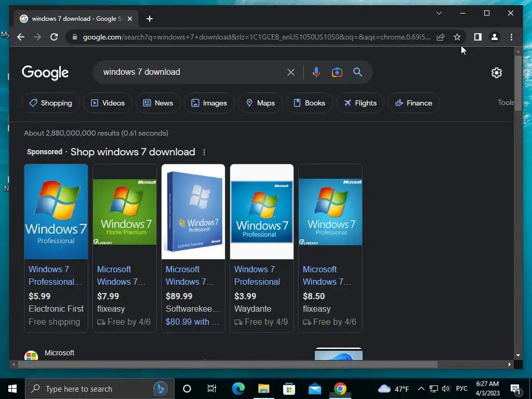This screenshot has height=399, width=532.
Task: Open the search Tools options
Action: coord(506,102)
